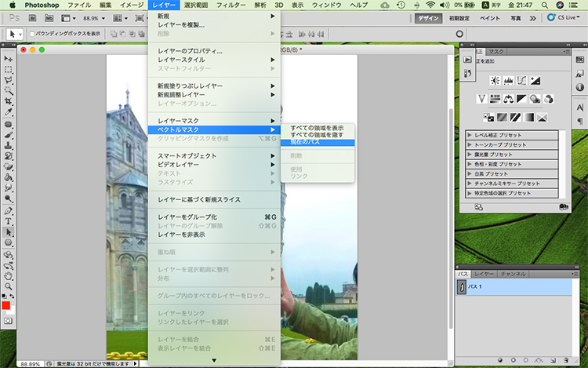This screenshot has width=588, height=368.
Task: Select the Quick Selection wand tool
Action: tap(9, 91)
